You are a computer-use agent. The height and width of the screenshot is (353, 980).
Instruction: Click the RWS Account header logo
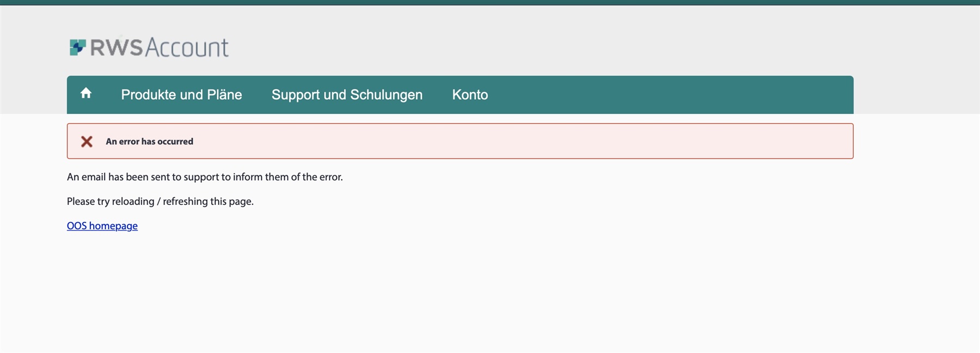click(x=148, y=47)
